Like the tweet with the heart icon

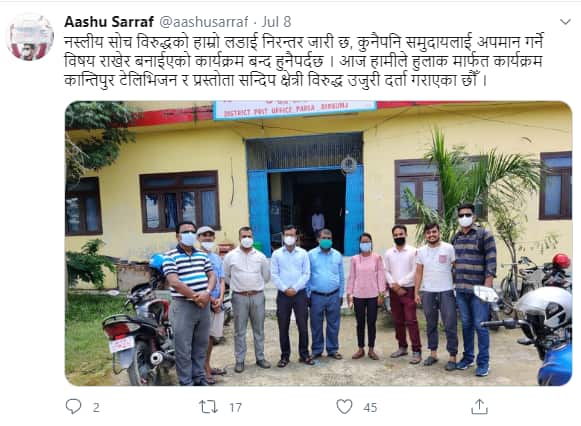pos(344,407)
